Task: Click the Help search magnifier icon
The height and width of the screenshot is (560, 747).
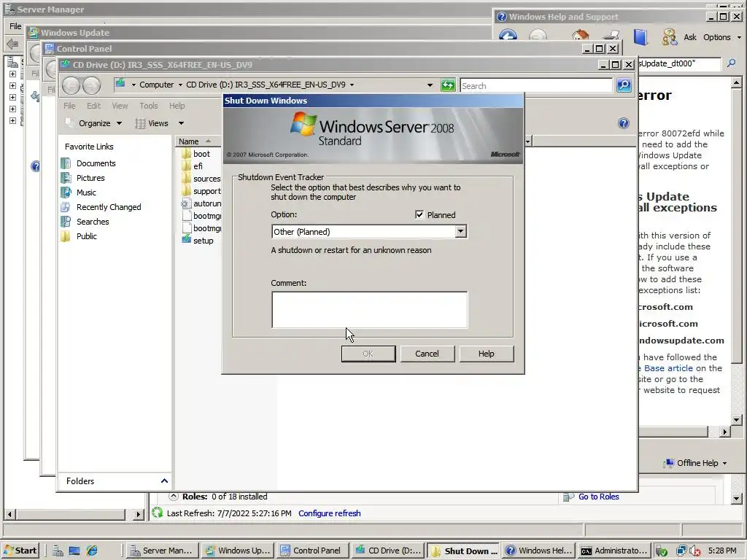Action: (731, 63)
